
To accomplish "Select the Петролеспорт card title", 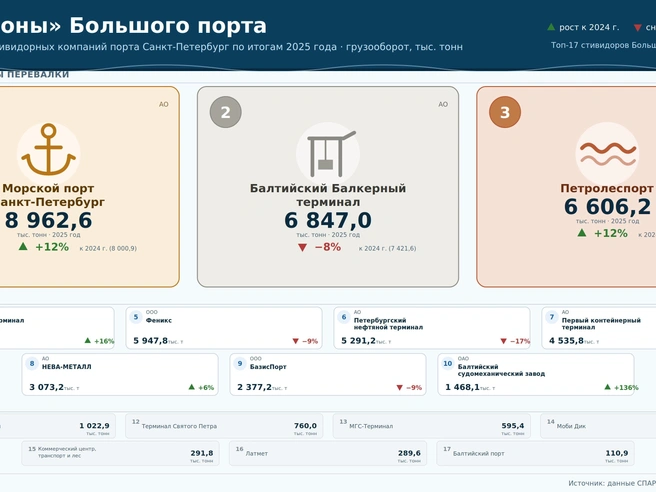I will 607,188.
